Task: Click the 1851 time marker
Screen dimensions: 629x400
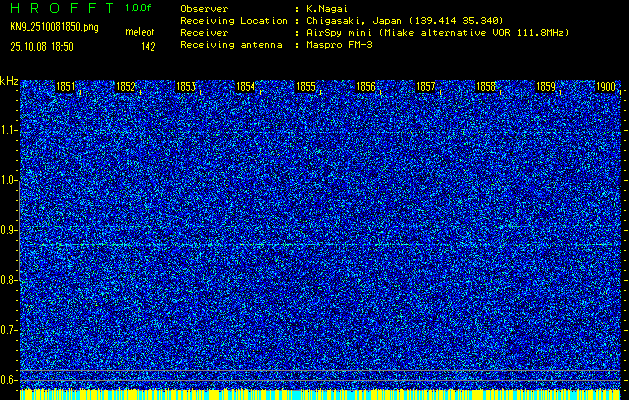Action: (x=65, y=87)
